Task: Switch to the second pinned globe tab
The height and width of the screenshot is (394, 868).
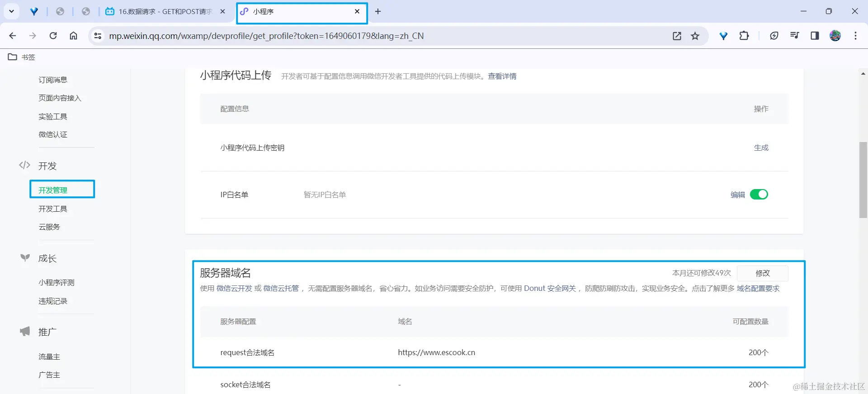Action: pos(60,11)
